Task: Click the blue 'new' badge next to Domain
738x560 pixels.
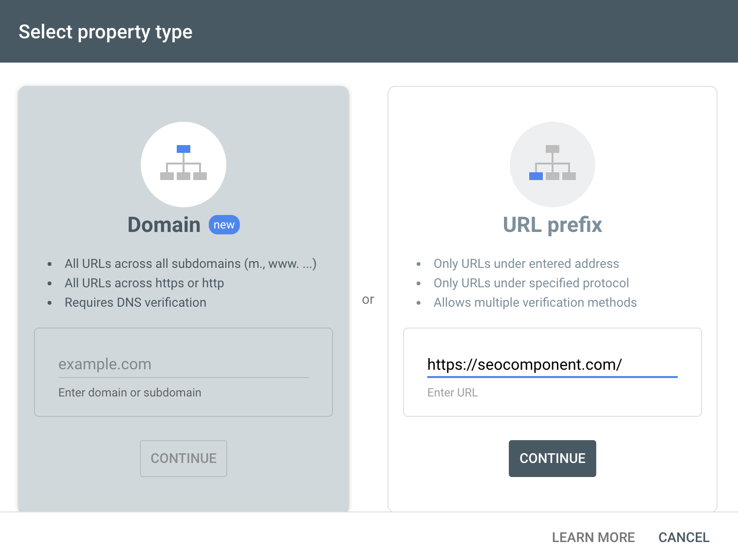Action: pos(224,225)
